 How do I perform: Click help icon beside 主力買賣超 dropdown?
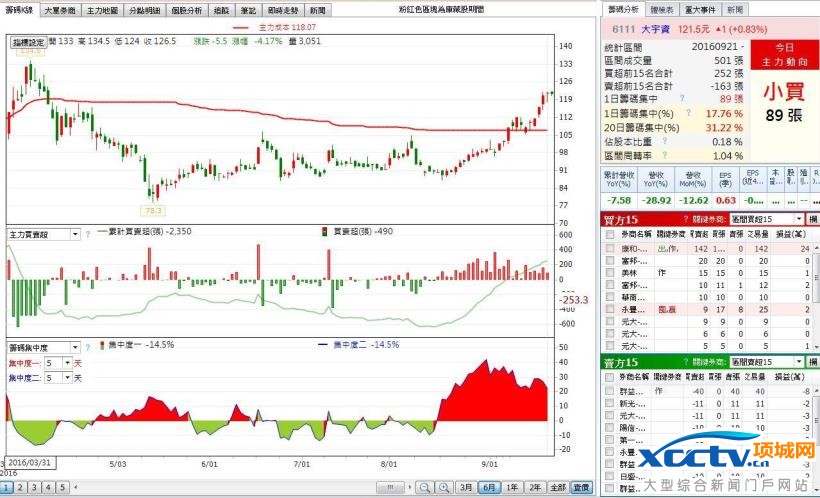pyautogui.click(x=88, y=234)
